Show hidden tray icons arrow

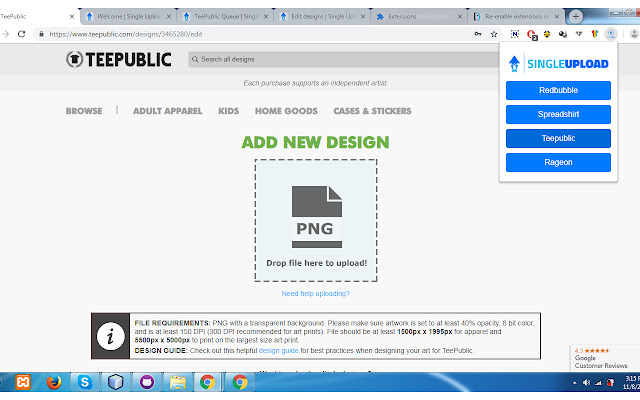click(x=575, y=383)
